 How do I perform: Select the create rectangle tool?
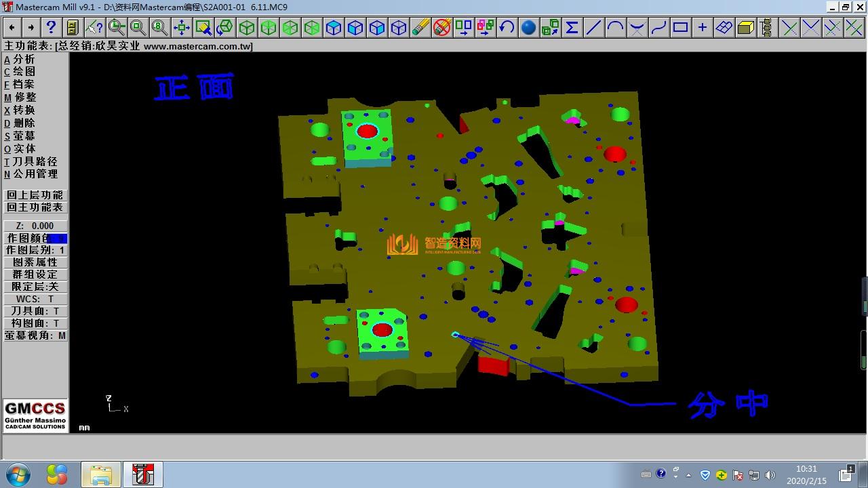(680, 27)
